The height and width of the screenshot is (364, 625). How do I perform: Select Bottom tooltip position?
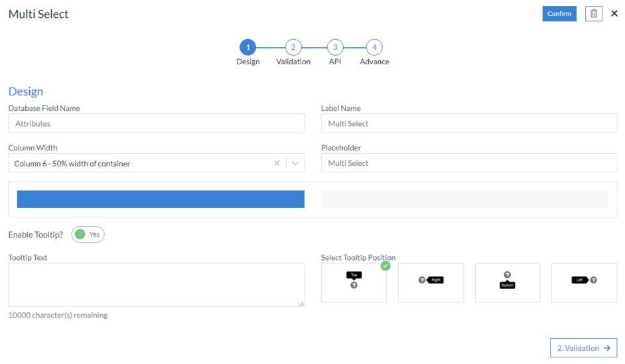[x=508, y=282]
